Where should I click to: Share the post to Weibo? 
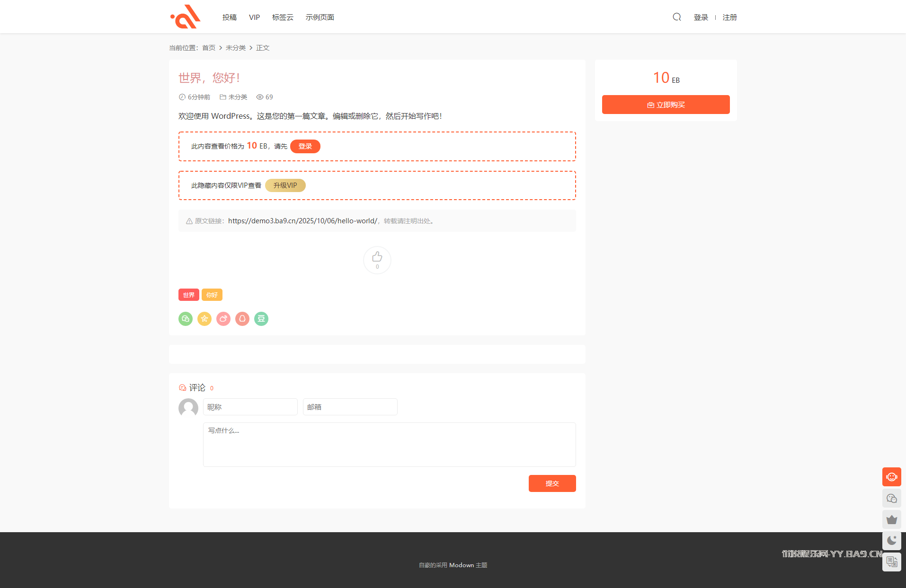(x=223, y=319)
